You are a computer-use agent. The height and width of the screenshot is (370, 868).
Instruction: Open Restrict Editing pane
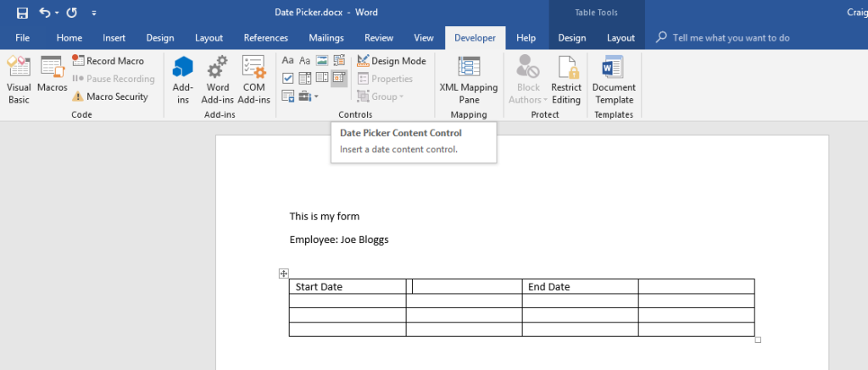pyautogui.click(x=565, y=80)
